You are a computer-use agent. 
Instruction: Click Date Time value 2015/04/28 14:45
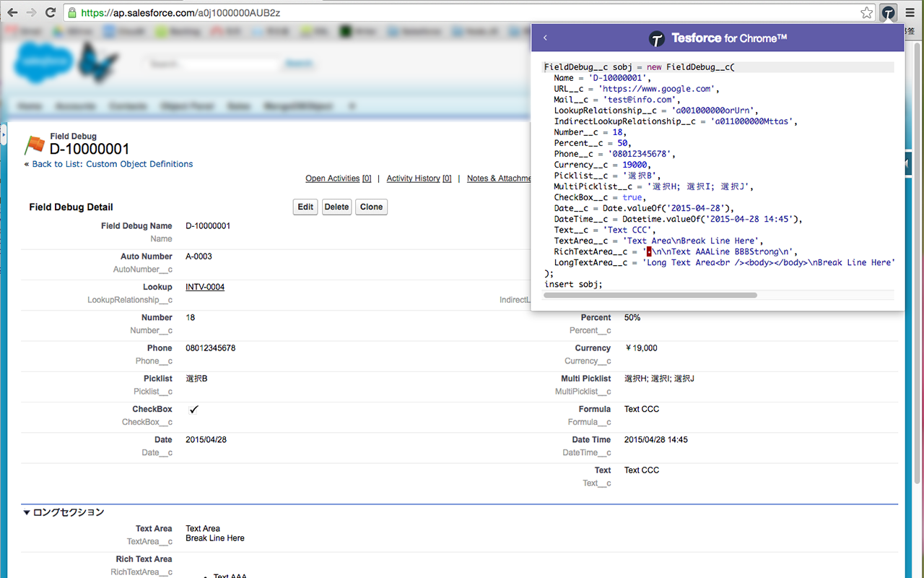point(656,439)
